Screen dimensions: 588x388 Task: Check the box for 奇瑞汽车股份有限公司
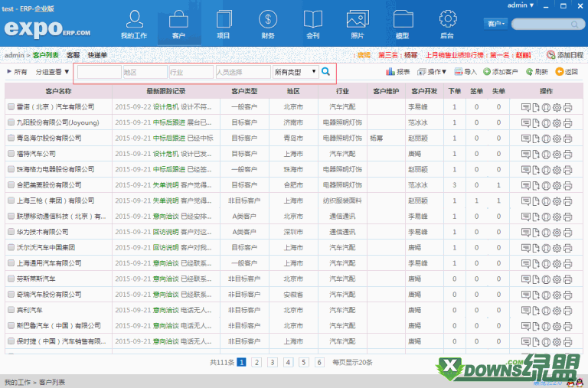point(11,295)
